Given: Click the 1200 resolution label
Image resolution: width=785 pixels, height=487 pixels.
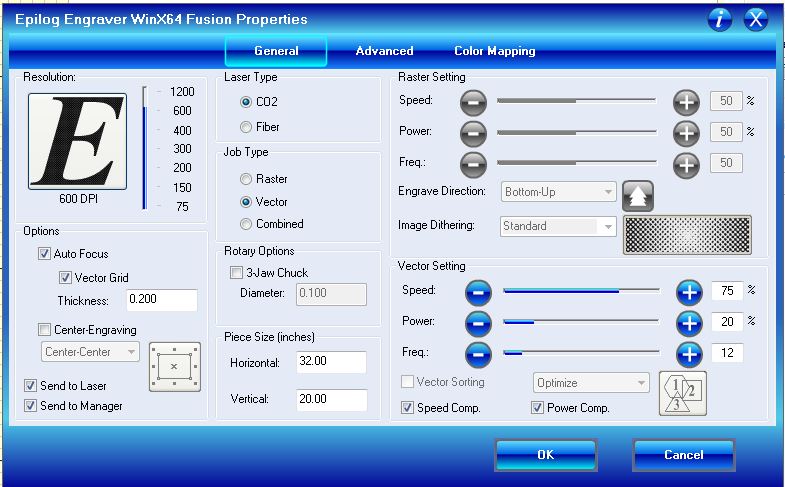Looking at the screenshot, I should click(182, 92).
